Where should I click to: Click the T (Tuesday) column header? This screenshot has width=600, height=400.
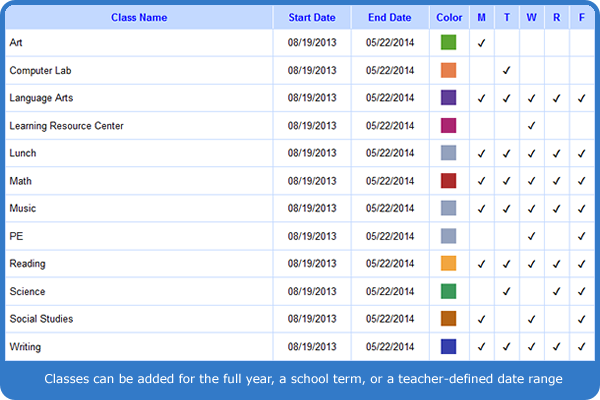pos(507,18)
